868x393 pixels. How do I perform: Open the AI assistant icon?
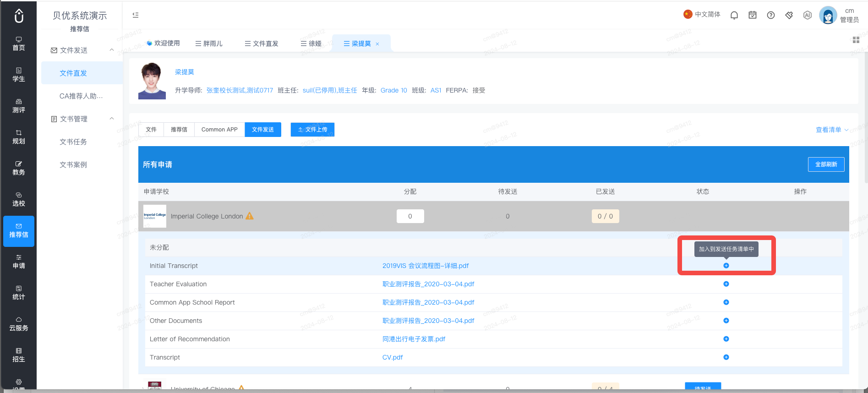click(x=807, y=15)
